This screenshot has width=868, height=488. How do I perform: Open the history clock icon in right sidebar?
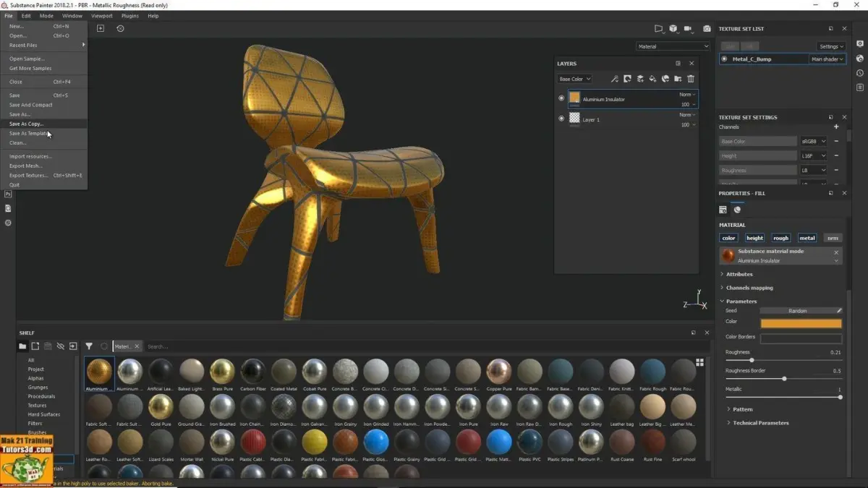(x=860, y=73)
